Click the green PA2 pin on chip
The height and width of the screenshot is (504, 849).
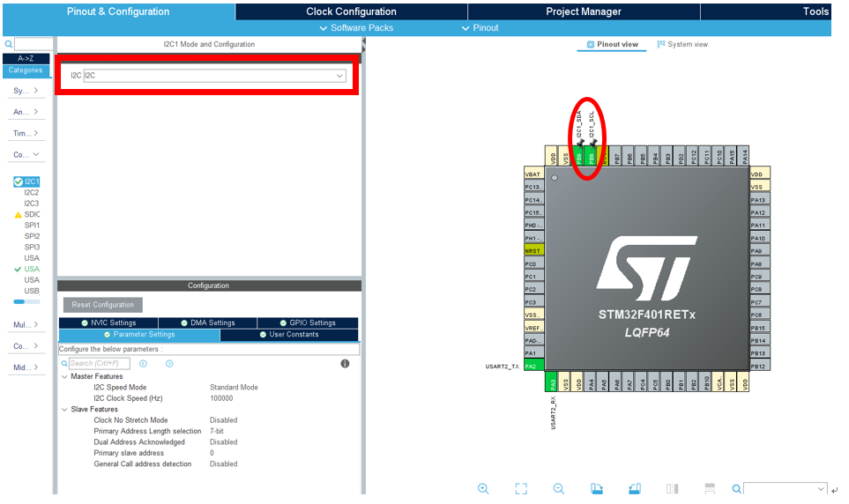pos(534,366)
